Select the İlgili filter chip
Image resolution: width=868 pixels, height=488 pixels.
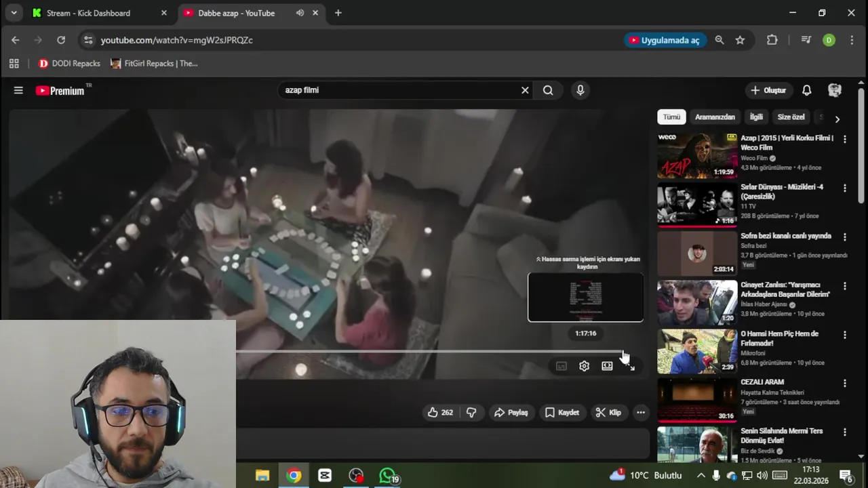point(756,117)
